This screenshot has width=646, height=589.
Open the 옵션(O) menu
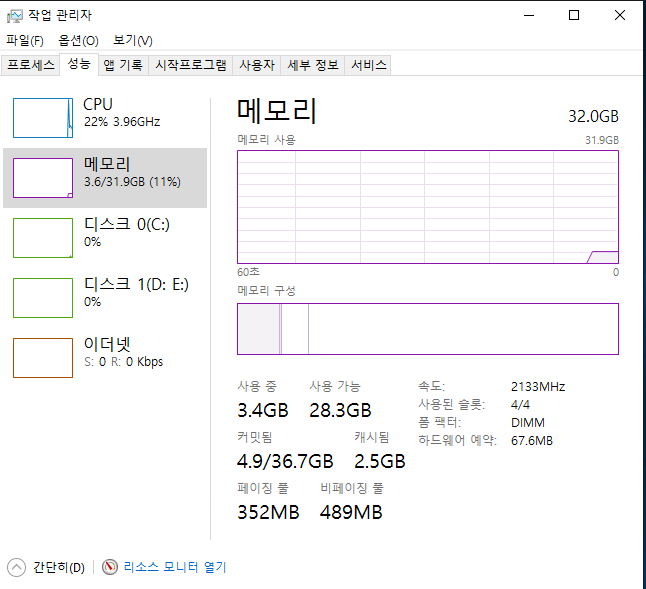click(x=78, y=41)
